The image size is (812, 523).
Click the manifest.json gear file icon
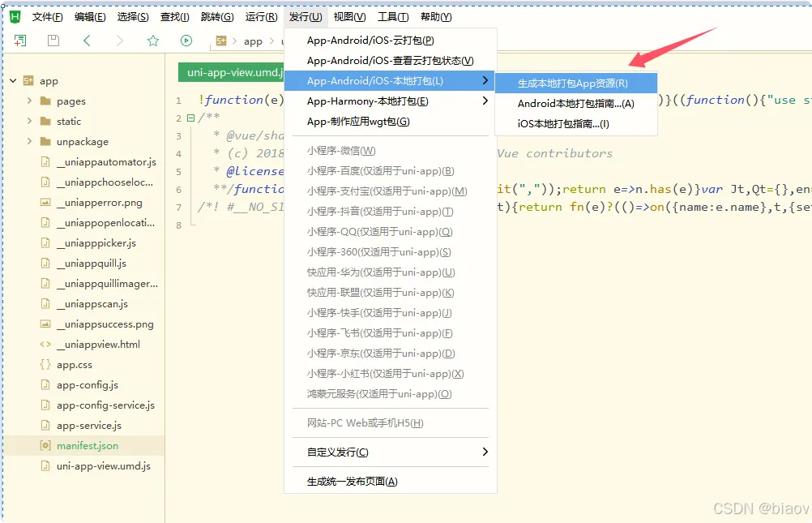point(45,446)
